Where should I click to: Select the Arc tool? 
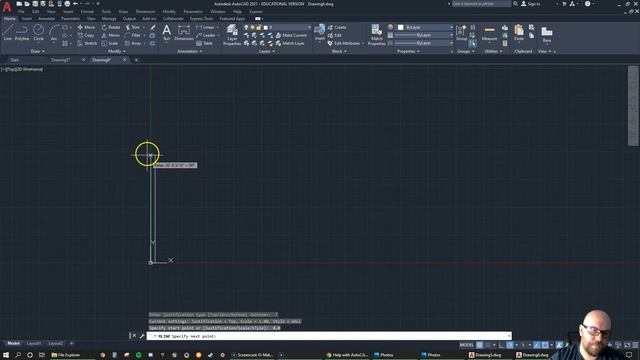coord(53,32)
